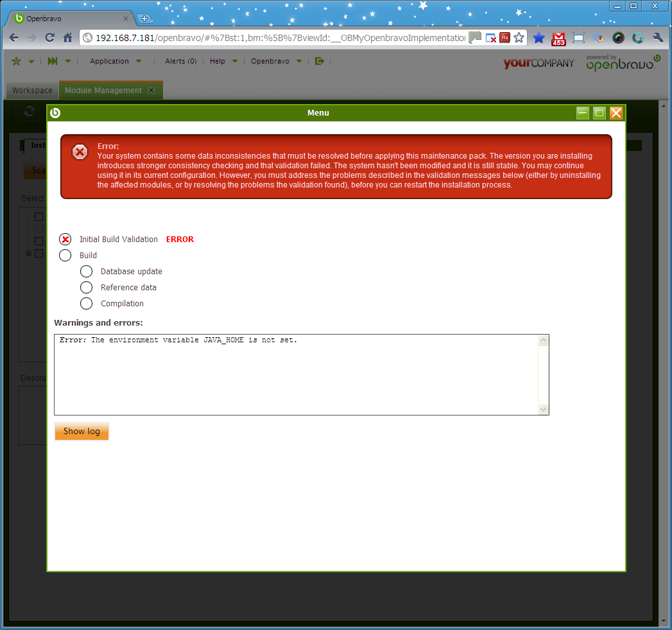Screen dimensions: 672x630
Task: Open the Openbravo user dropdown arrow
Action: coord(299,61)
